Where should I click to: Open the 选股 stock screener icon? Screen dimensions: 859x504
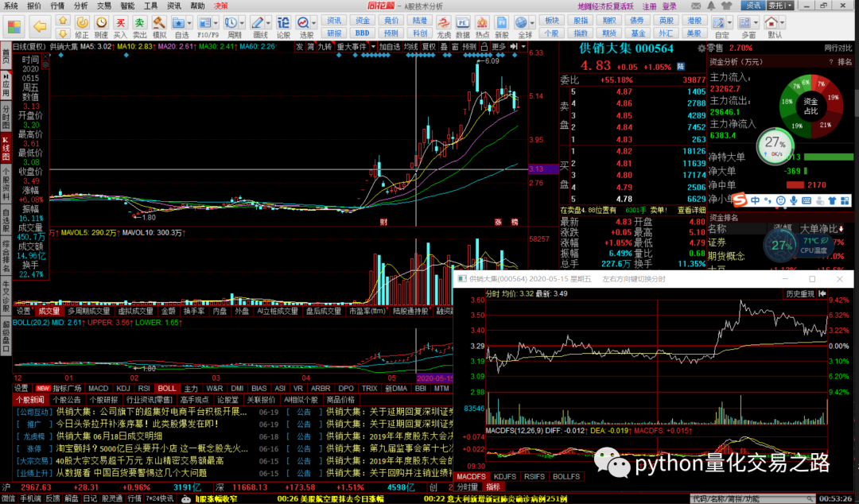coord(303,23)
